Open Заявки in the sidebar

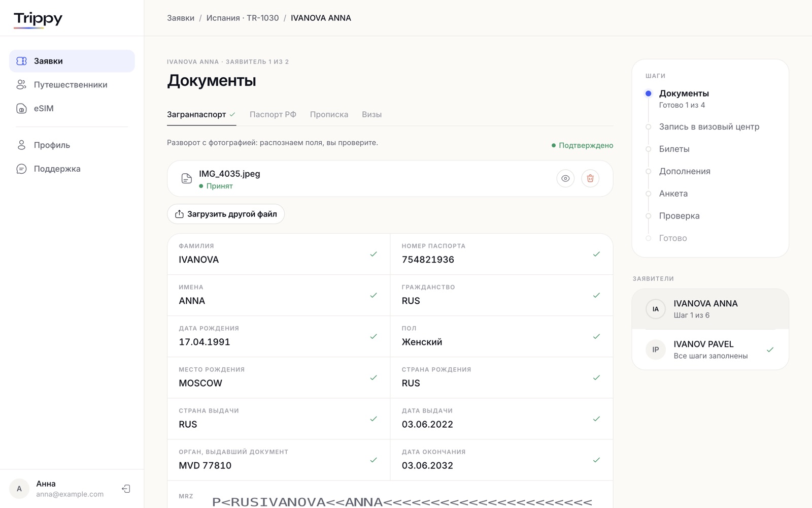pos(72,61)
